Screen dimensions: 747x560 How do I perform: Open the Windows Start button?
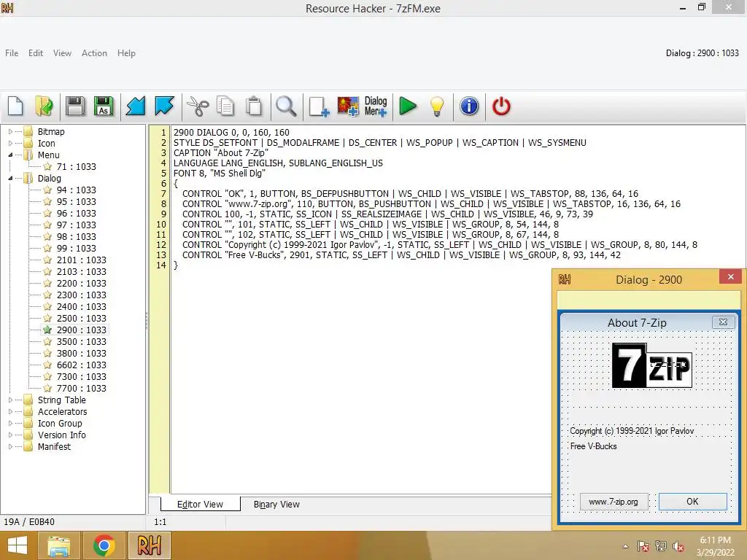click(x=18, y=545)
